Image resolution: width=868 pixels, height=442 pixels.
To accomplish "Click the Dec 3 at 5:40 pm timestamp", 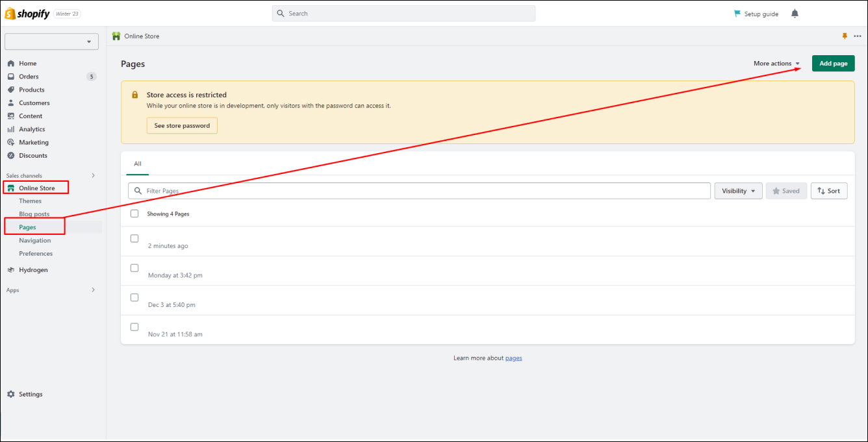I will (x=172, y=305).
